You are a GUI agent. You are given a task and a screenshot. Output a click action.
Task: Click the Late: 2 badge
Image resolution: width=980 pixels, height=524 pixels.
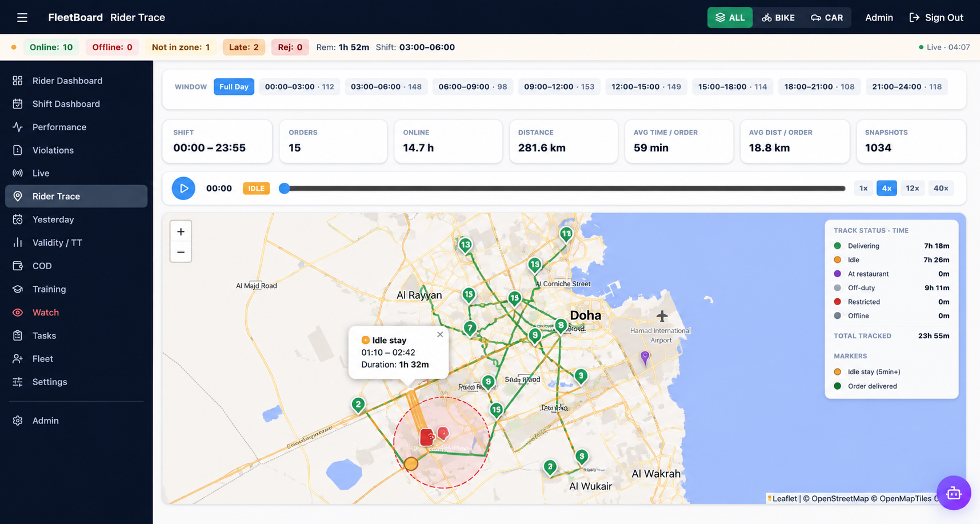[243, 47]
